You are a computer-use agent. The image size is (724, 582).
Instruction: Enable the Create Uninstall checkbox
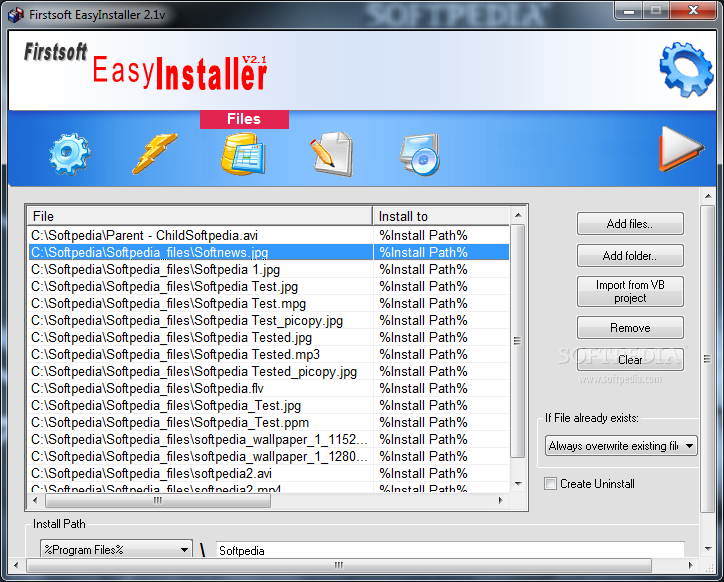(x=550, y=484)
